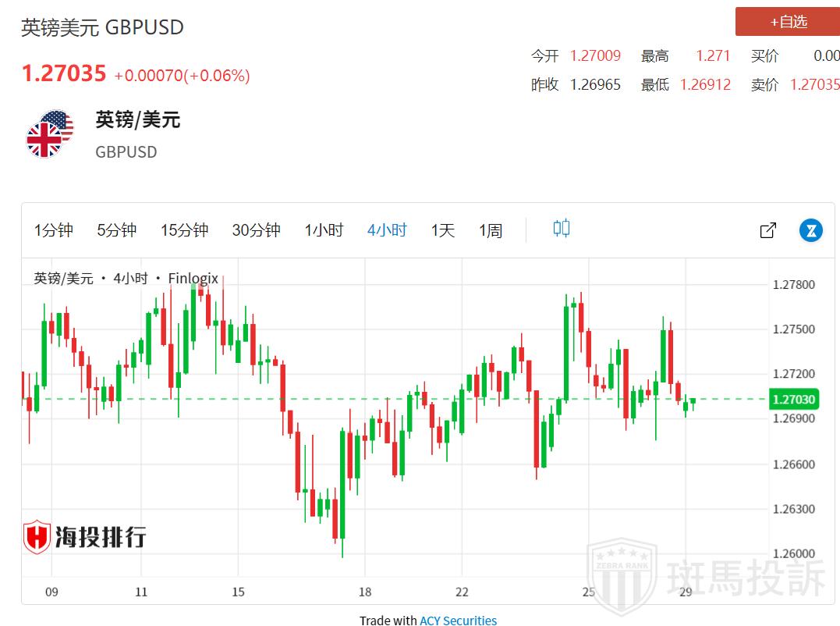Open chart in external popup window
The height and width of the screenshot is (626, 840).
tap(767, 230)
